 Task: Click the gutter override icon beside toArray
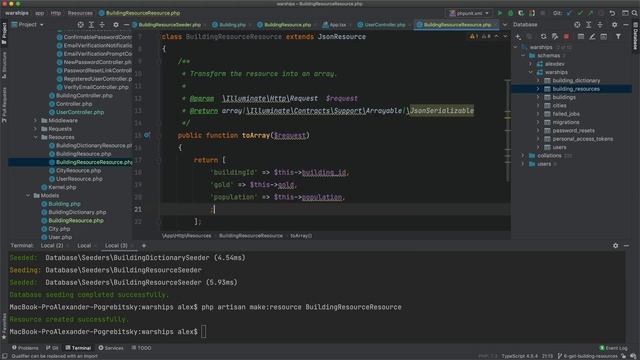click(147, 135)
